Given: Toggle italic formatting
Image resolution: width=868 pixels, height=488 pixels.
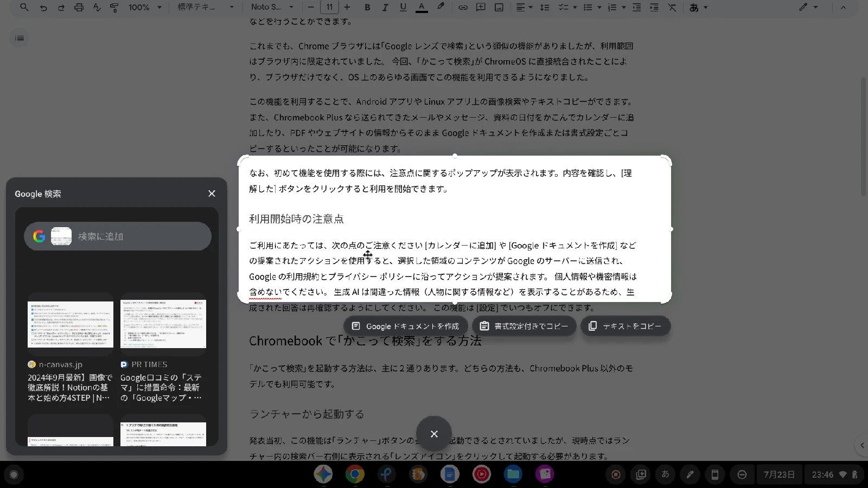Looking at the screenshot, I should (385, 7).
